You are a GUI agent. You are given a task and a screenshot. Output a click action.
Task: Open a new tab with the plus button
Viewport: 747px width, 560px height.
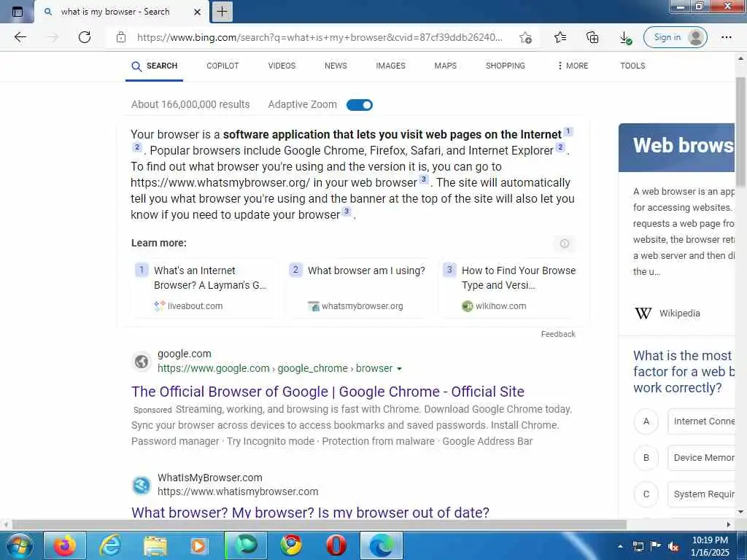(x=222, y=12)
